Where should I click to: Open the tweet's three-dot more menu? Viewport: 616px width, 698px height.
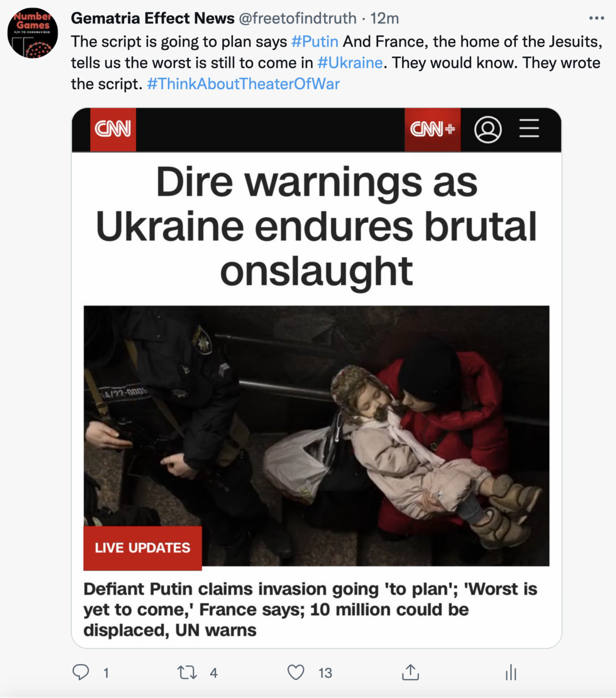[596, 18]
